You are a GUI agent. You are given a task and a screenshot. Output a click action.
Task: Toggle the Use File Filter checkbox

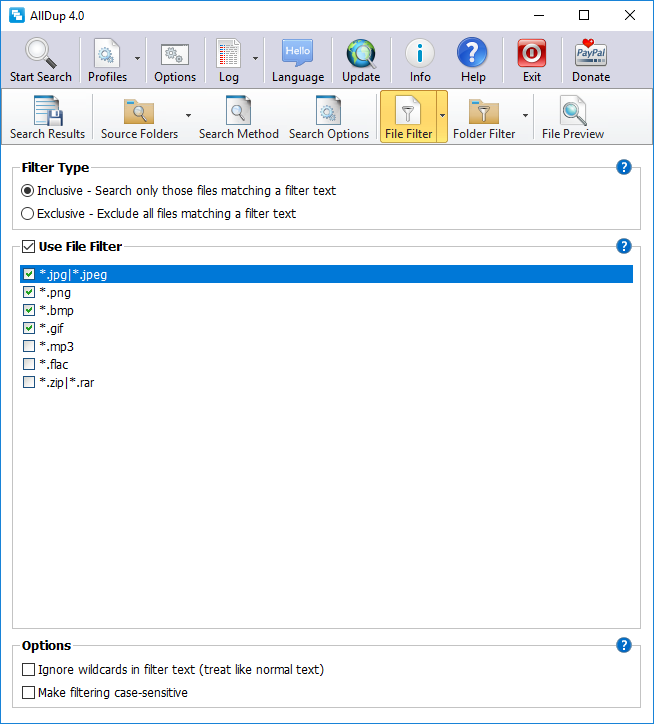(29, 247)
